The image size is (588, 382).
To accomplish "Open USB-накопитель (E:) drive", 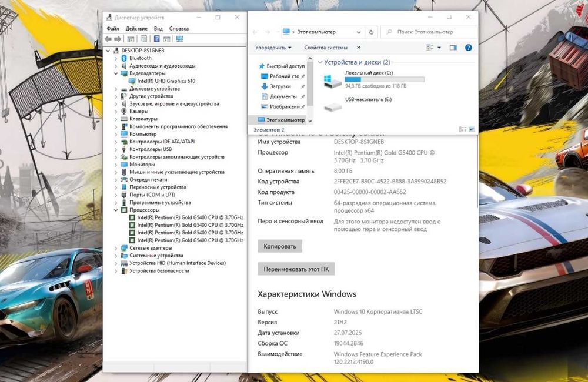I will tap(358, 104).
